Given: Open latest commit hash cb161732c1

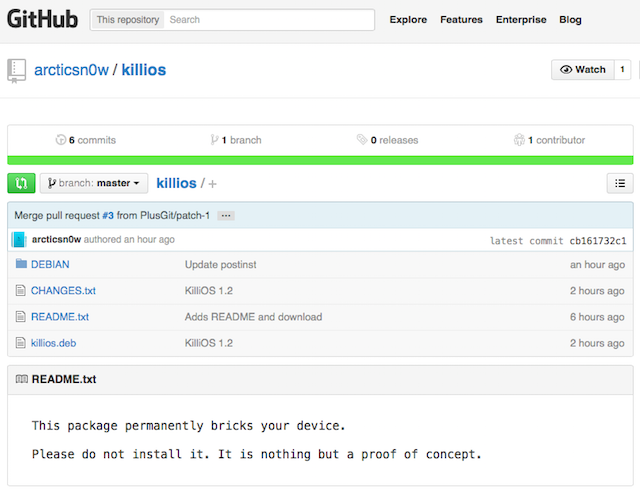Looking at the screenshot, I should pos(598,241).
